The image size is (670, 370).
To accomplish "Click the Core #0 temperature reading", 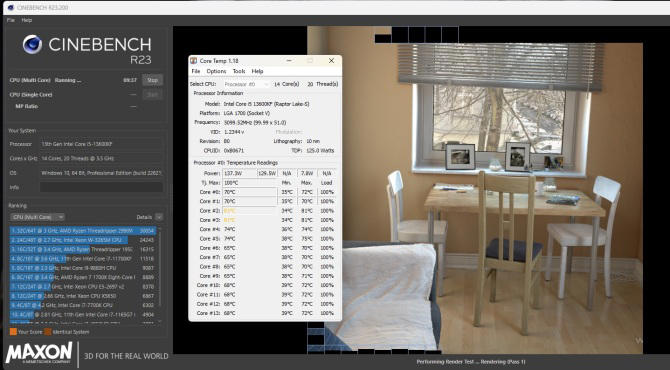I will 230,192.
